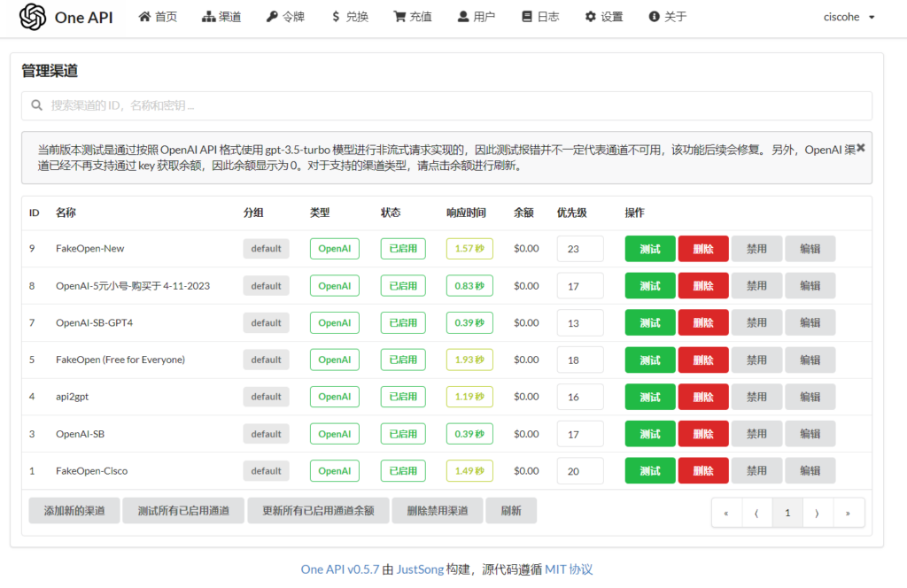
Task: Click the channel search input field
Action: click(446, 105)
